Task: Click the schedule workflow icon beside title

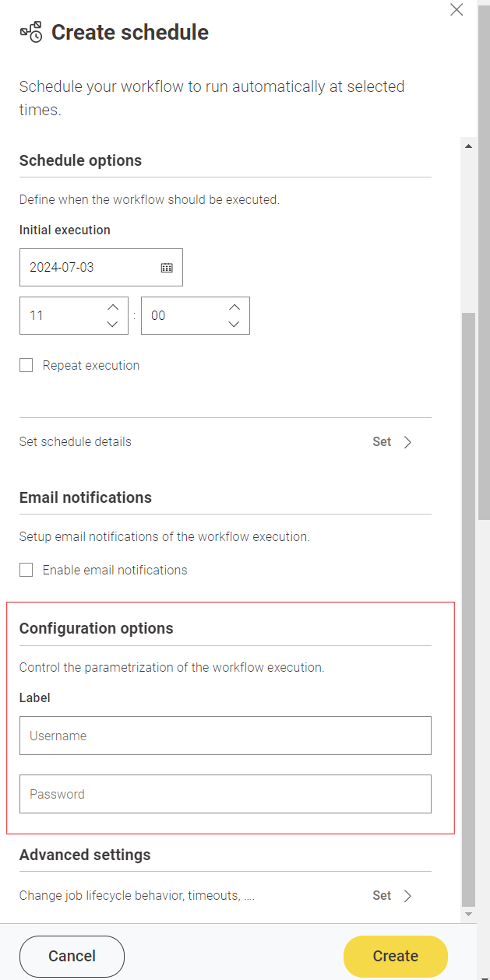Action: coord(31,32)
